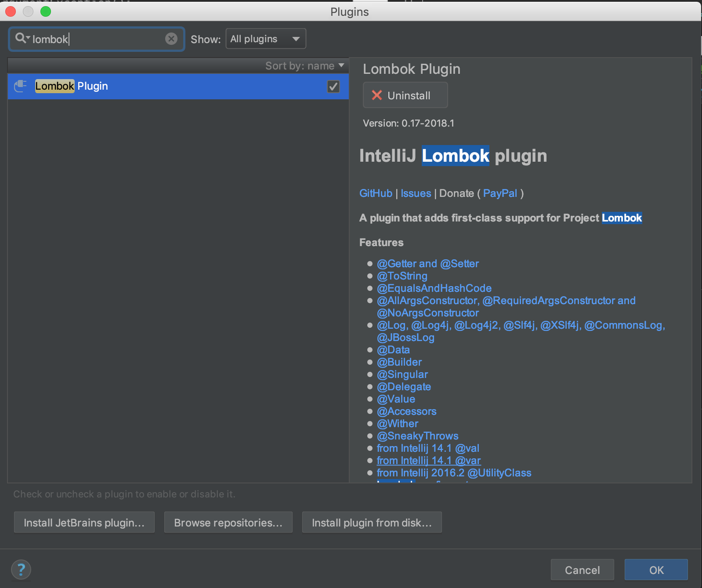Open the from Intellij 14.1 @var link
The height and width of the screenshot is (588, 702).
pos(429,461)
